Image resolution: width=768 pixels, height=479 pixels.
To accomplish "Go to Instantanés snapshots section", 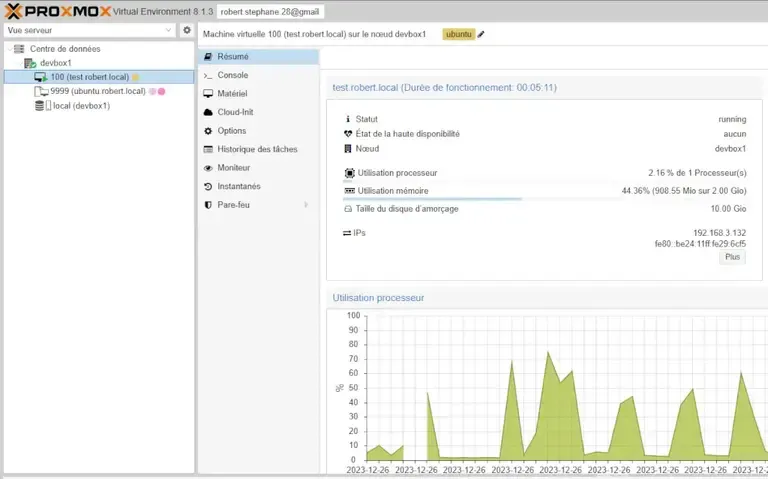I will 238,186.
